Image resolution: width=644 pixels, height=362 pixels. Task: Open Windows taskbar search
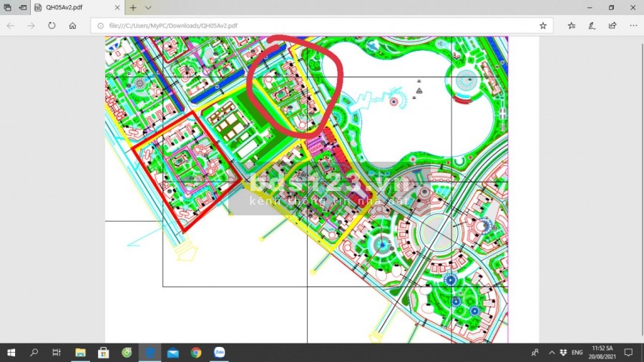pos(34,353)
